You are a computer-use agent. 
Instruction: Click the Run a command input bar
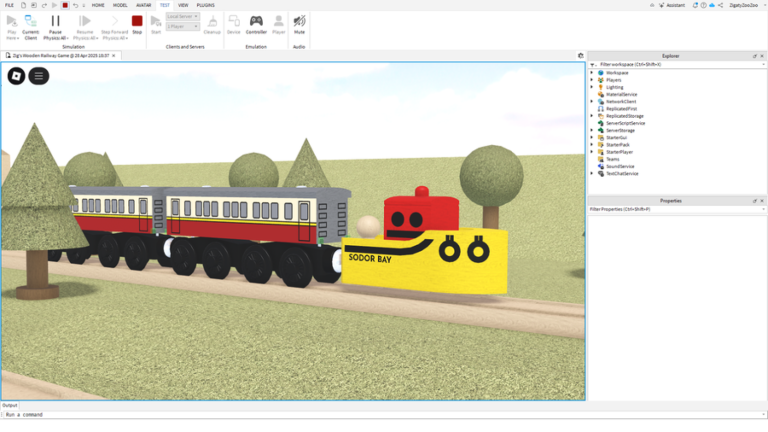tap(384, 414)
